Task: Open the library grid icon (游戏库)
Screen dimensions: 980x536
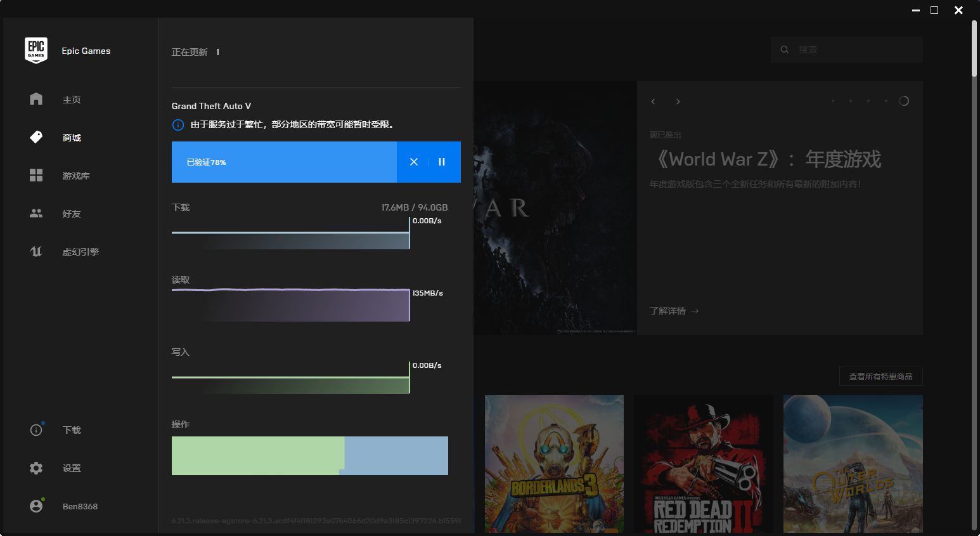Action: 36,175
